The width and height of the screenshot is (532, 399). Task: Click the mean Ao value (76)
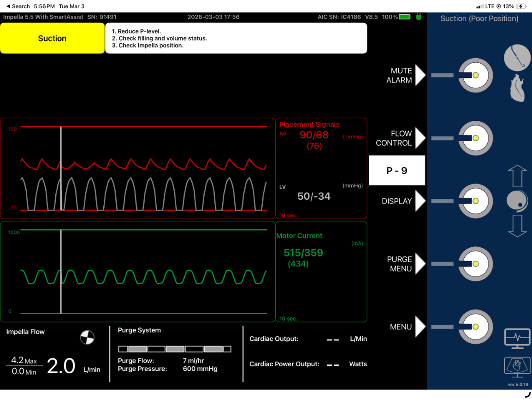click(x=314, y=146)
